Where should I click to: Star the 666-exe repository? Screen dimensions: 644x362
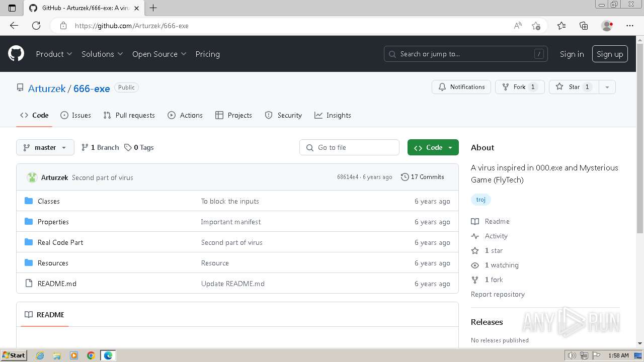coord(574,87)
